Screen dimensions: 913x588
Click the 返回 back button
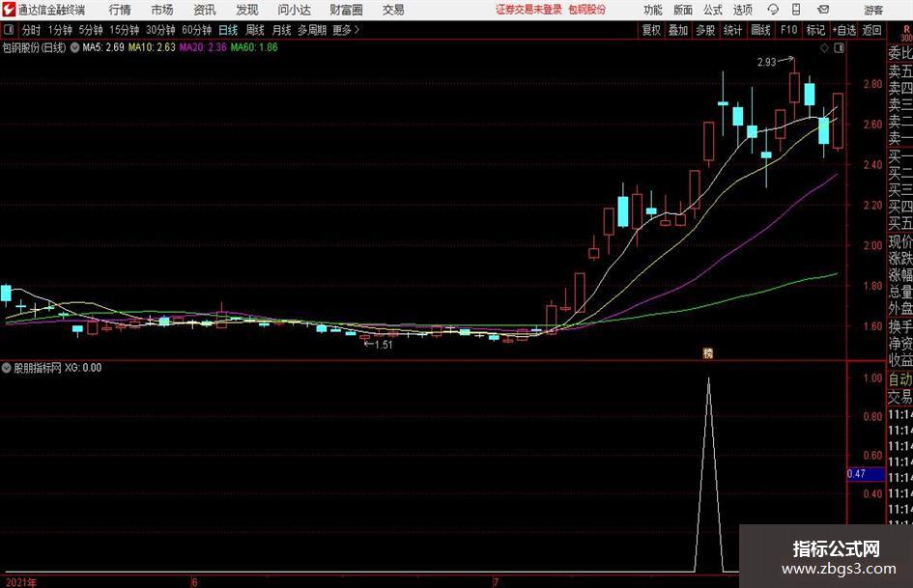871,30
